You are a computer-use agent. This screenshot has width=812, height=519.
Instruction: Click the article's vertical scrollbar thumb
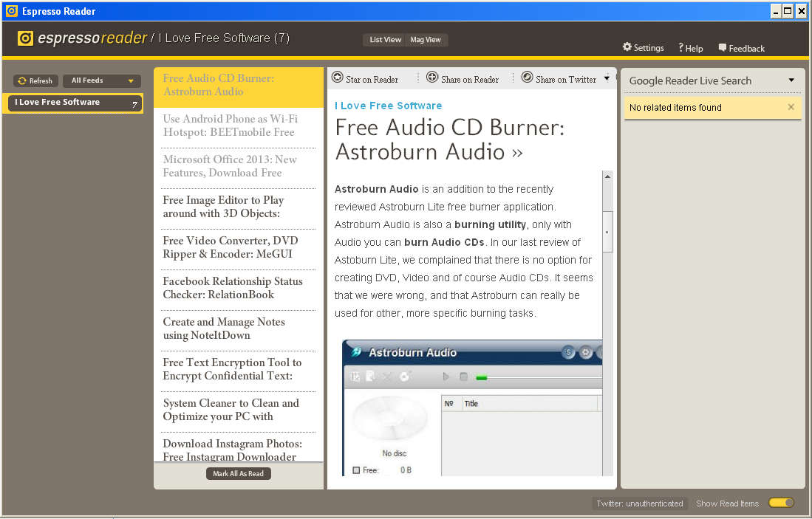(607, 232)
